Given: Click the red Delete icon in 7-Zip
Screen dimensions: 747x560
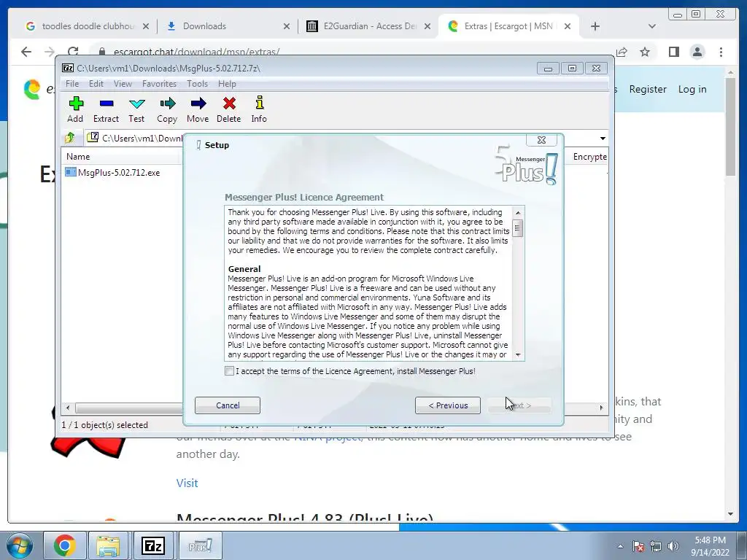Looking at the screenshot, I should (228, 109).
